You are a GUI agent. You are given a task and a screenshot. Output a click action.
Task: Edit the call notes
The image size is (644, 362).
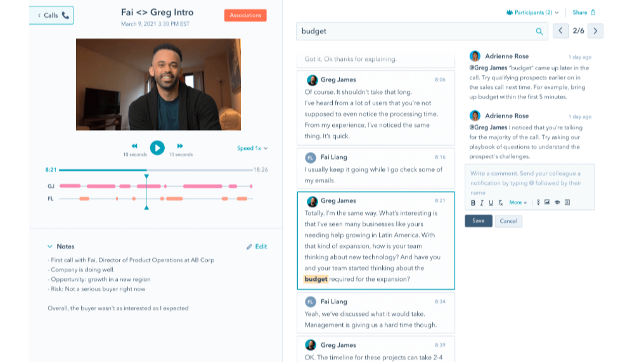click(257, 247)
